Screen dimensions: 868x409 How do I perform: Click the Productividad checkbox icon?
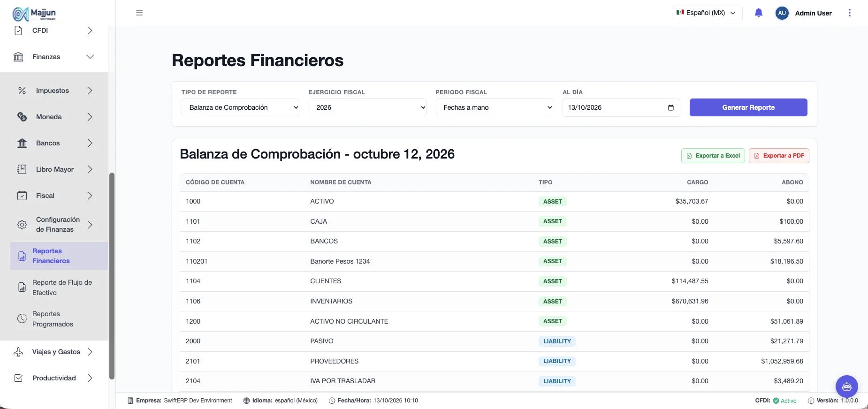tap(18, 378)
